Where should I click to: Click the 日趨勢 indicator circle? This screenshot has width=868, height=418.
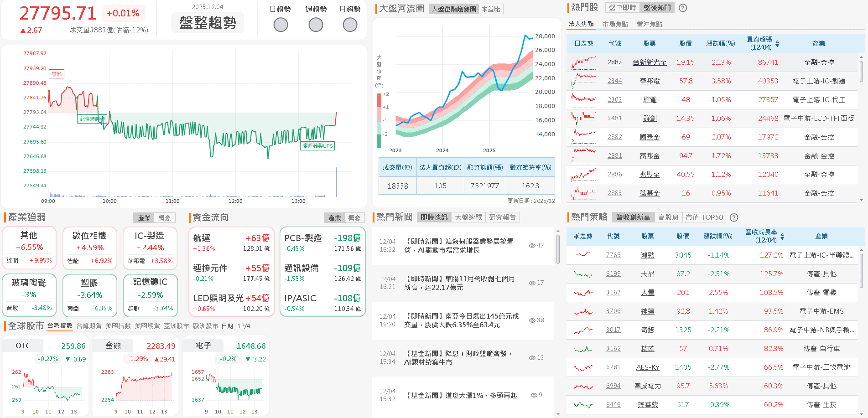click(281, 25)
